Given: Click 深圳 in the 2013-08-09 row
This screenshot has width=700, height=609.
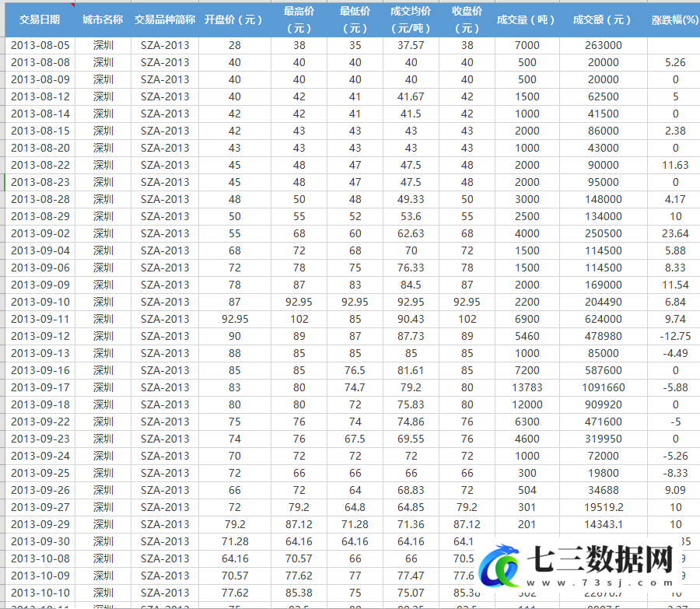Looking at the screenshot, I should [103, 79].
